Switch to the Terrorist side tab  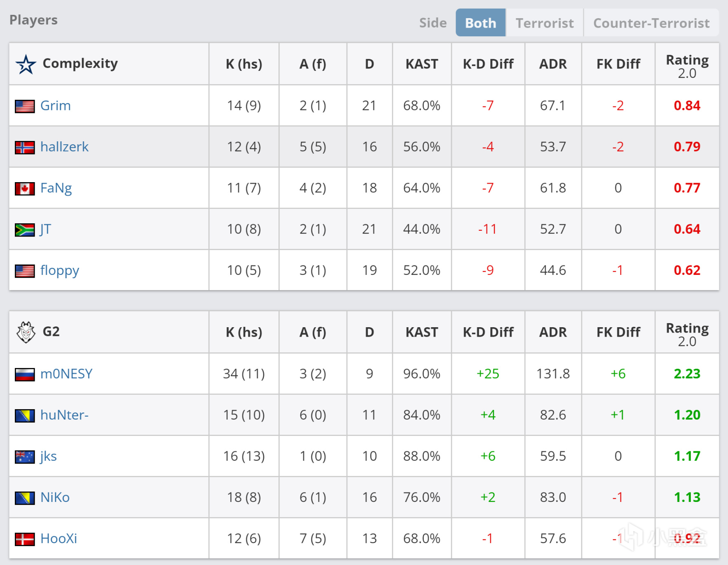545,23
